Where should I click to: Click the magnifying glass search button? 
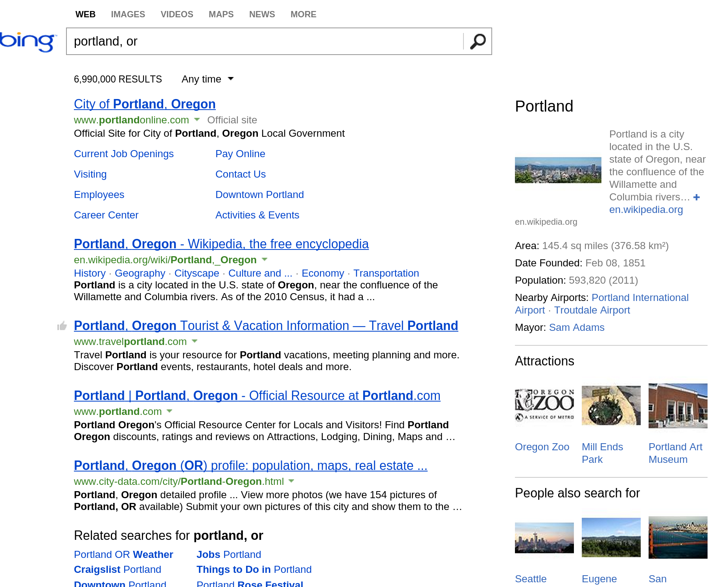tap(478, 41)
